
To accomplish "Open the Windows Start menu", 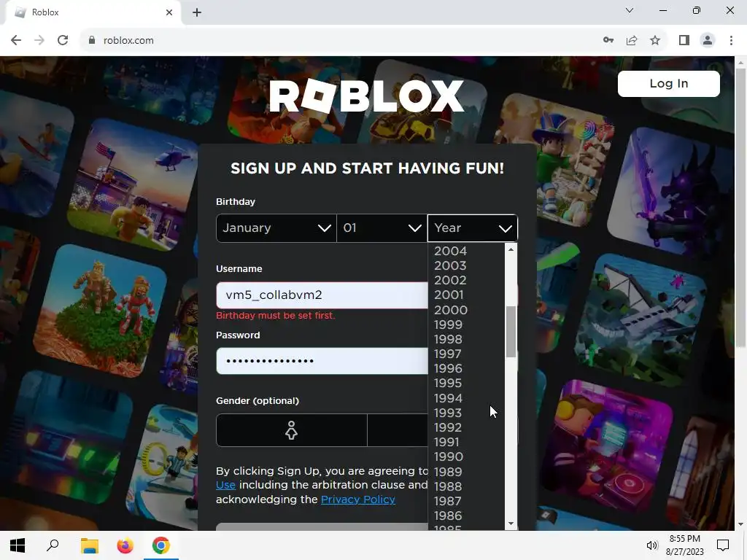I will pos(18,545).
